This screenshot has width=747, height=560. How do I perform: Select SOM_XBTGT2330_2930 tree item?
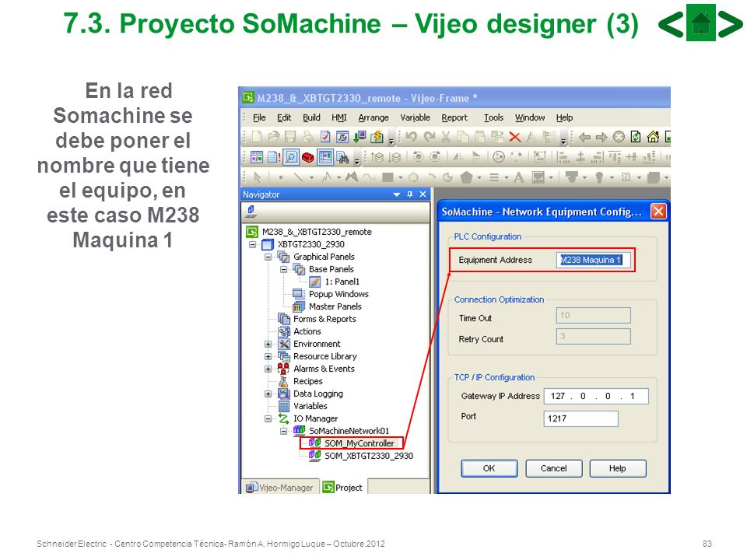pyautogui.click(x=369, y=456)
